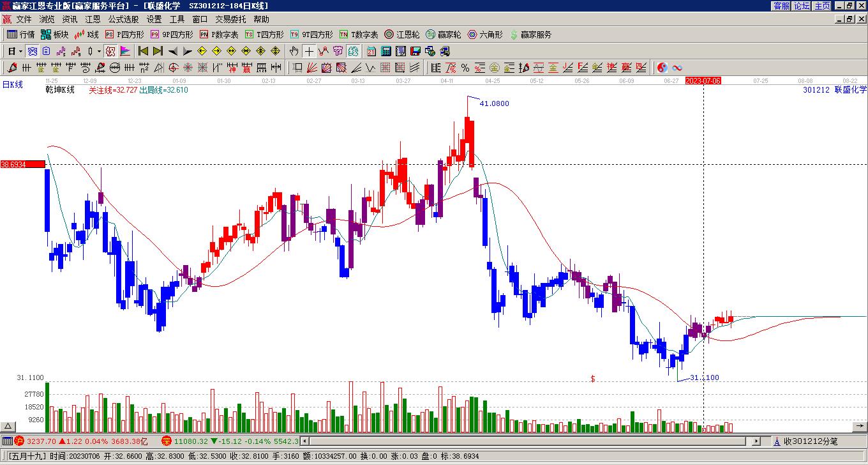This screenshot has width=868, height=465.
Task: Click the arrow button right of volume panel
Action: pos(860,427)
